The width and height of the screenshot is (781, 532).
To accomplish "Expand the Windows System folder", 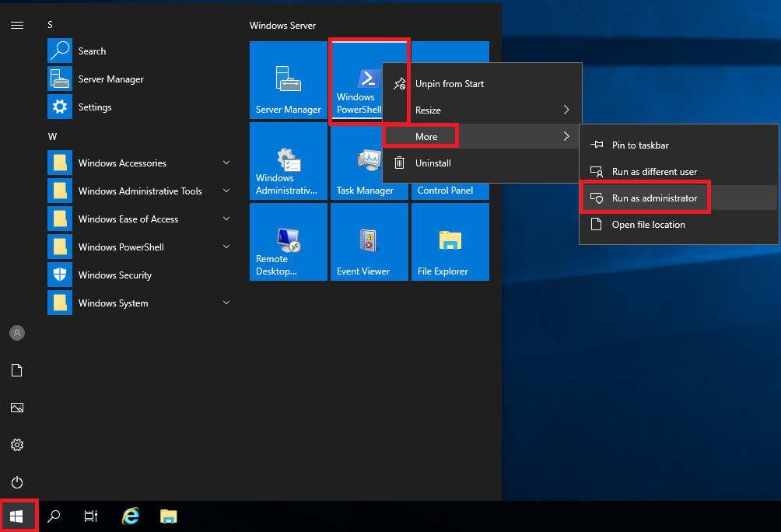I will 138,303.
